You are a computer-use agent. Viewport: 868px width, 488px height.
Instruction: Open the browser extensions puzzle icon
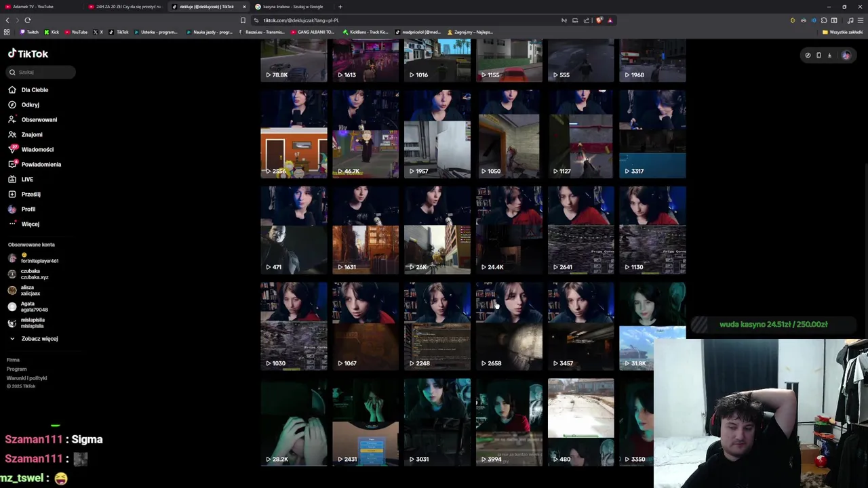824,20
